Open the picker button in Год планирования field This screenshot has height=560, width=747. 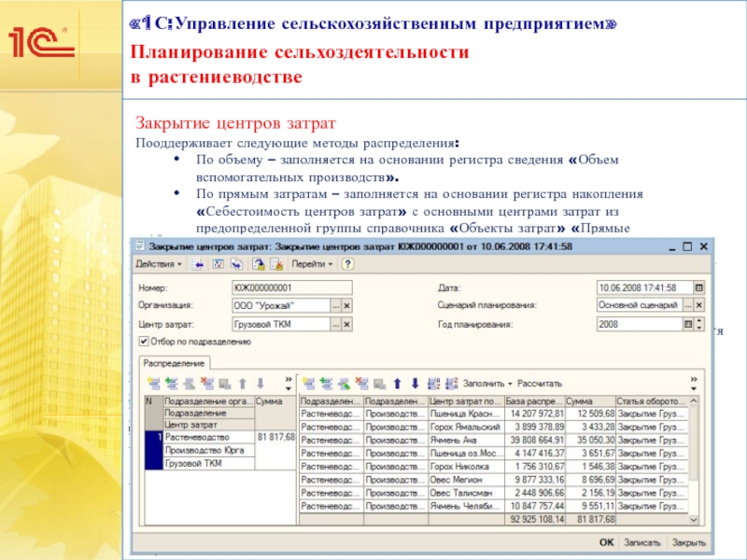click(688, 324)
